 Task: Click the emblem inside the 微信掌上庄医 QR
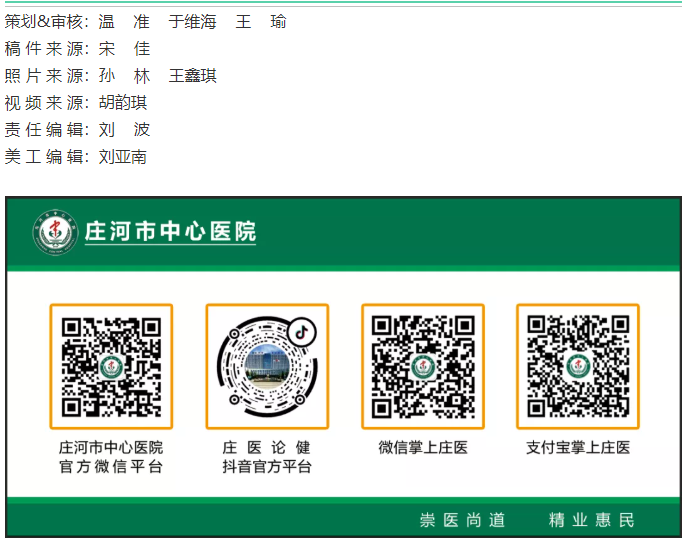tap(422, 366)
